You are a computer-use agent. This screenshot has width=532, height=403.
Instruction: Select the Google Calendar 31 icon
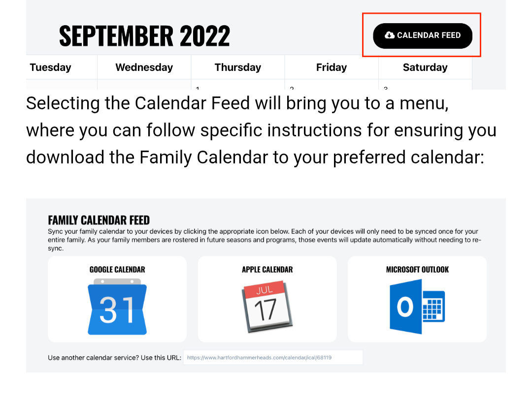pyautogui.click(x=117, y=307)
